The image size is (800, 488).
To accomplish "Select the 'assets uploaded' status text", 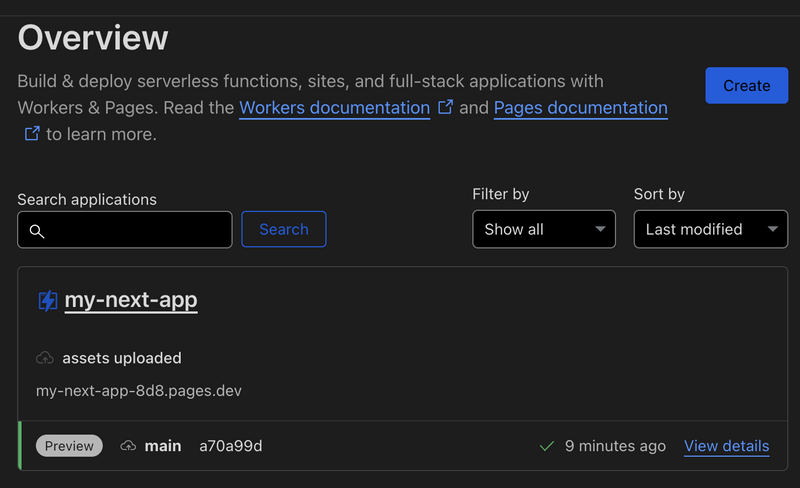I will [x=122, y=358].
